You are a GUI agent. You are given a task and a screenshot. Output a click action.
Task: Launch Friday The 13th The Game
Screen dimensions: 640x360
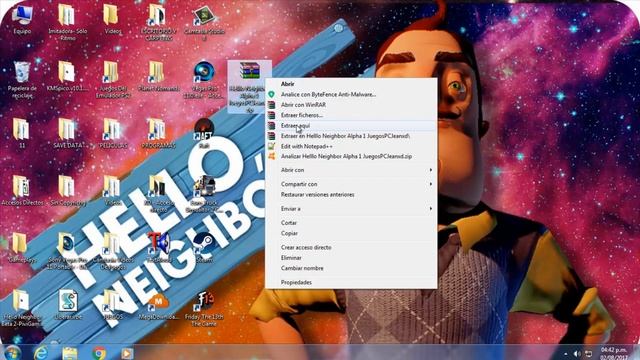coord(204,308)
